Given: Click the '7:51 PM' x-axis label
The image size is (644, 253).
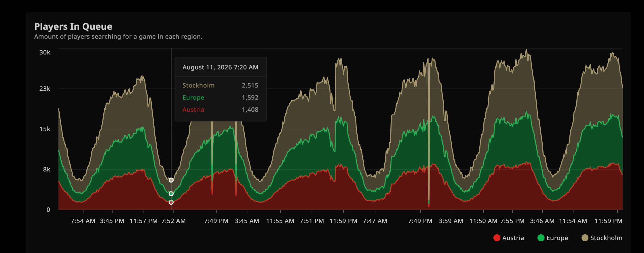Looking at the screenshot, I should tap(312, 221).
